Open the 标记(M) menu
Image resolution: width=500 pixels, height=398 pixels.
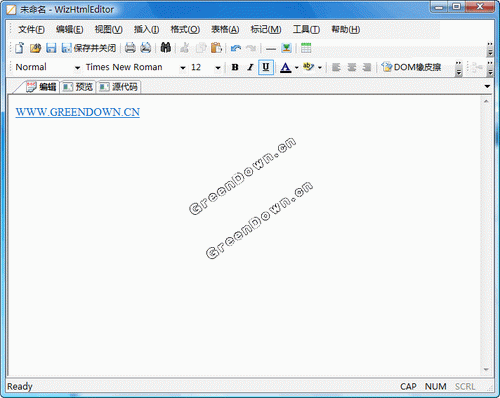(x=266, y=30)
